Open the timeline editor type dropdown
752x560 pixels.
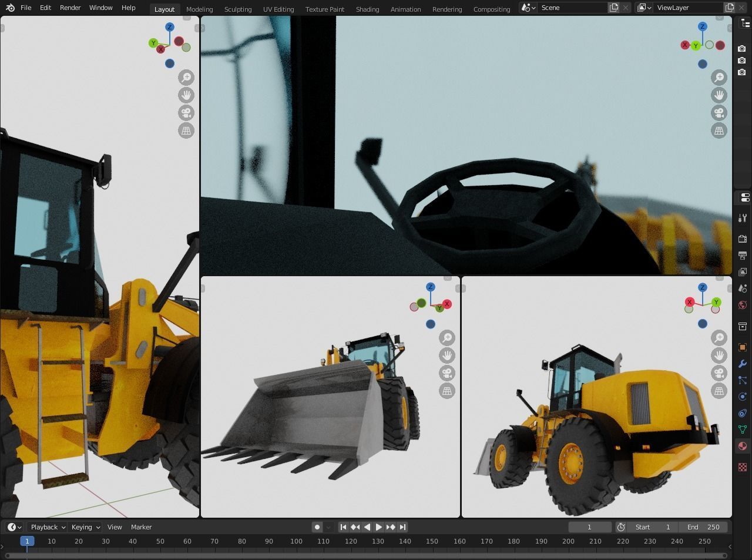[14, 527]
